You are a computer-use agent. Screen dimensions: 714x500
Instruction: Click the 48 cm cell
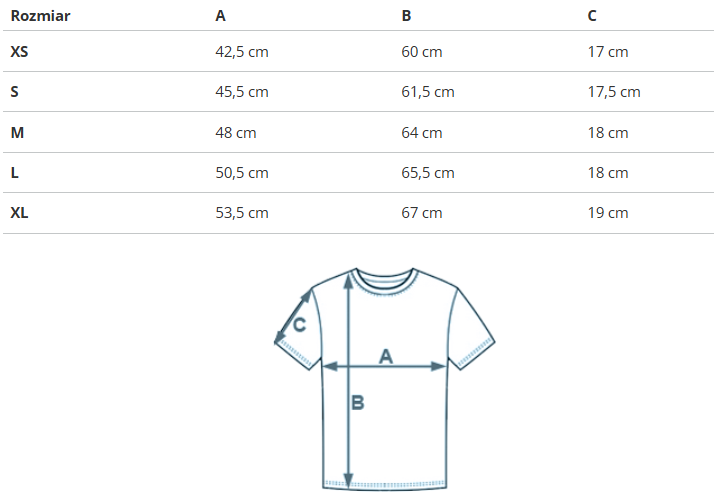[236, 132]
